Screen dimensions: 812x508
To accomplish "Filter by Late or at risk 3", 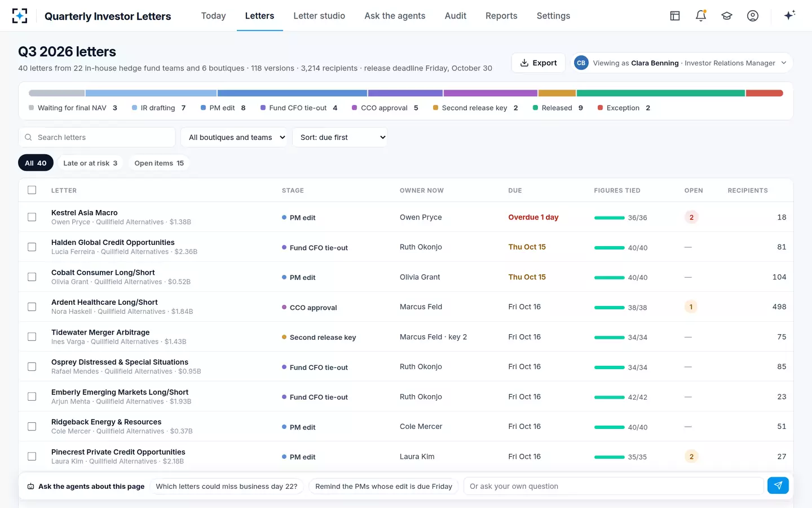I will click(x=90, y=163).
